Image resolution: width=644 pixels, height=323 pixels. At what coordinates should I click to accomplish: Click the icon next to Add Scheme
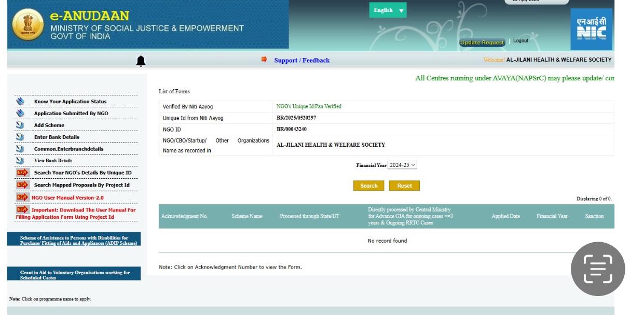coord(20,125)
